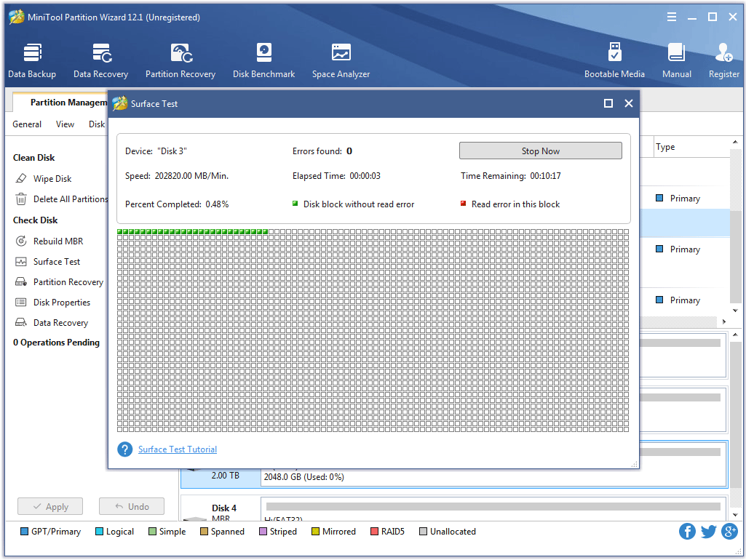Image resolution: width=746 pixels, height=560 pixels.
Task: Open the hamburger menu in title bar
Action: tap(671, 17)
